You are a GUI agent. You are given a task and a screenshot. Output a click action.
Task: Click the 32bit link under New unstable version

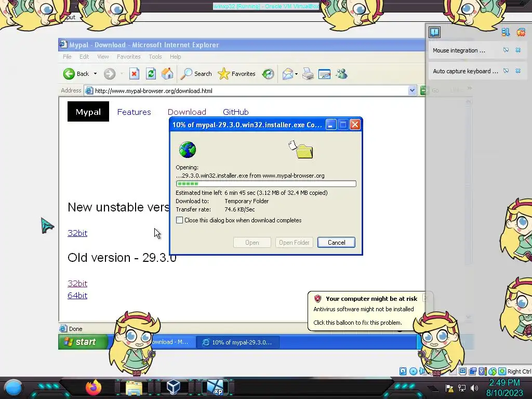[77, 233]
